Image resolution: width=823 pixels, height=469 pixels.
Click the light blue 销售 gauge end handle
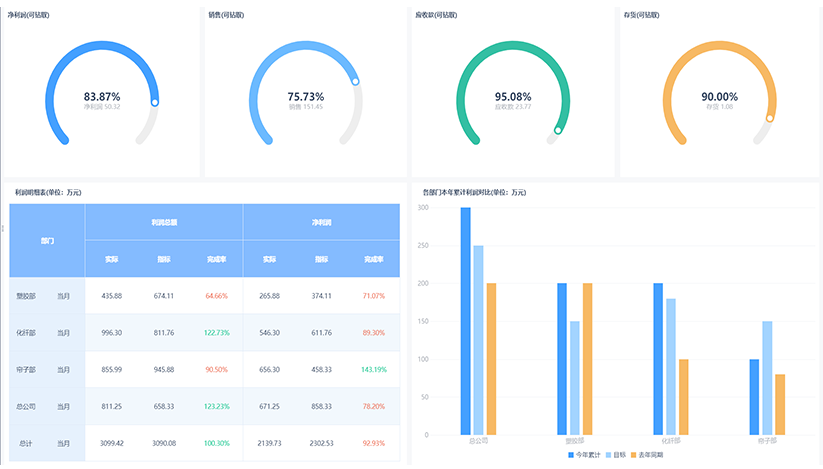(355, 82)
